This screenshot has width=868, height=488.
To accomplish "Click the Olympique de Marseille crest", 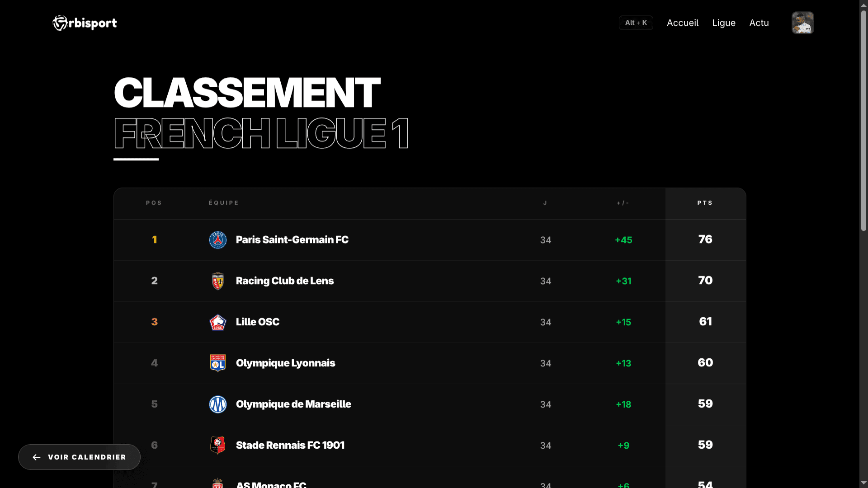I will [x=218, y=404].
